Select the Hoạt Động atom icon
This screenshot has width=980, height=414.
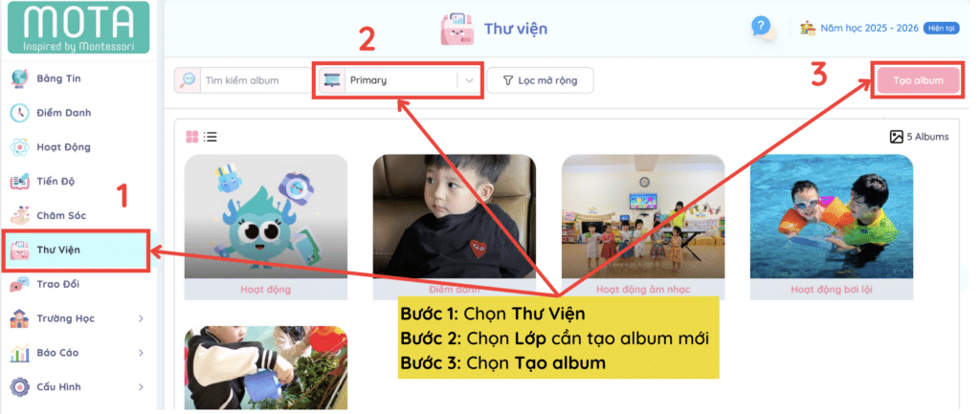[19, 147]
